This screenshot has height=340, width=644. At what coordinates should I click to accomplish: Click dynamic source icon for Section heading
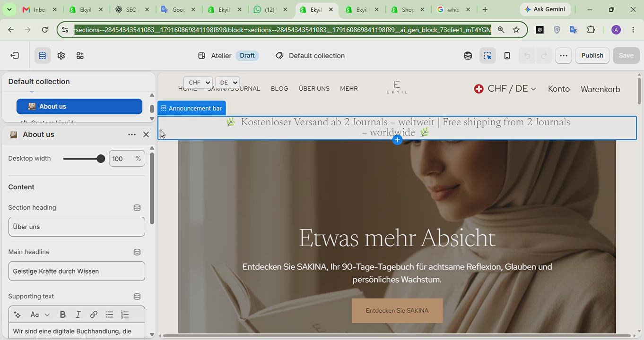(x=137, y=208)
